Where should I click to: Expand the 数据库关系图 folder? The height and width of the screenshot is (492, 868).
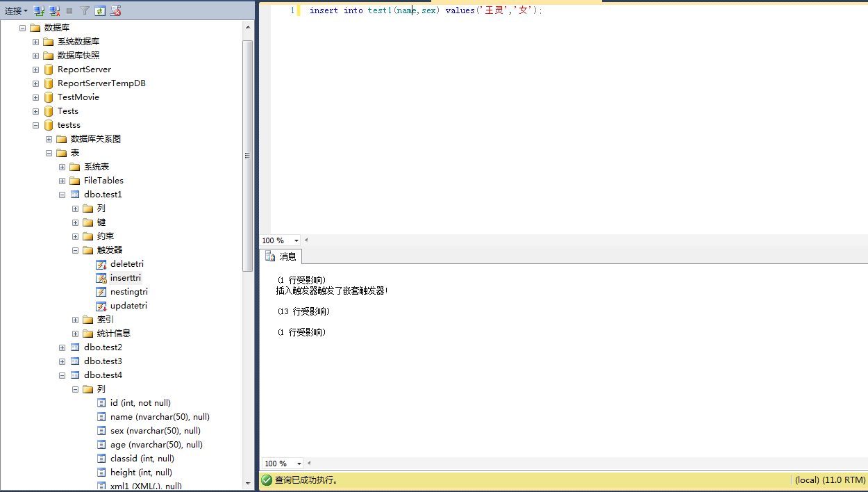pyautogui.click(x=49, y=139)
